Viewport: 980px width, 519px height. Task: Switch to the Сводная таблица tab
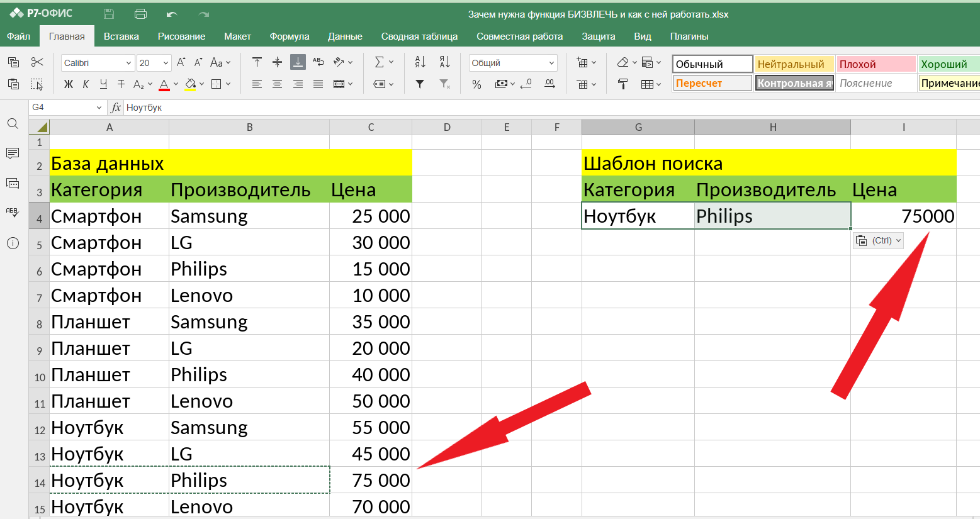(x=419, y=36)
